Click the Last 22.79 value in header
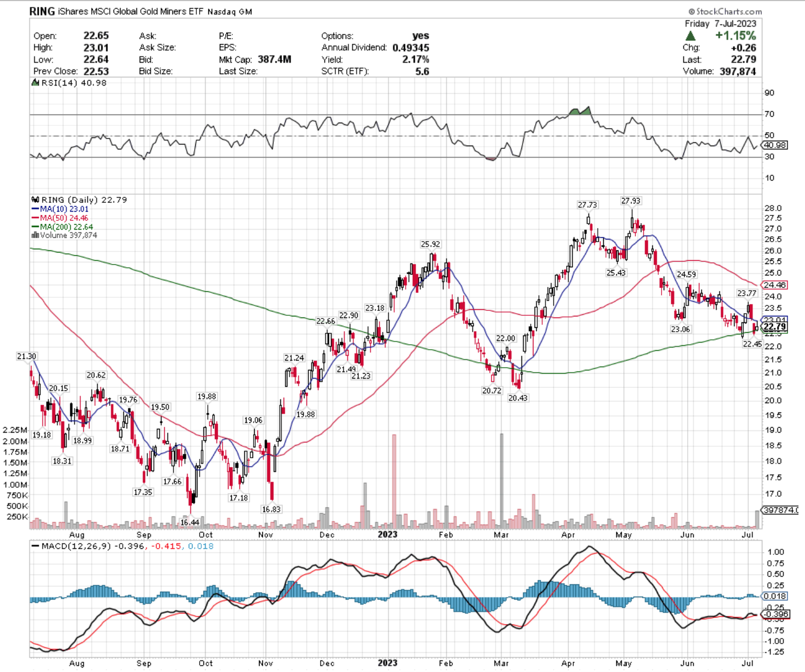 (x=743, y=59)
